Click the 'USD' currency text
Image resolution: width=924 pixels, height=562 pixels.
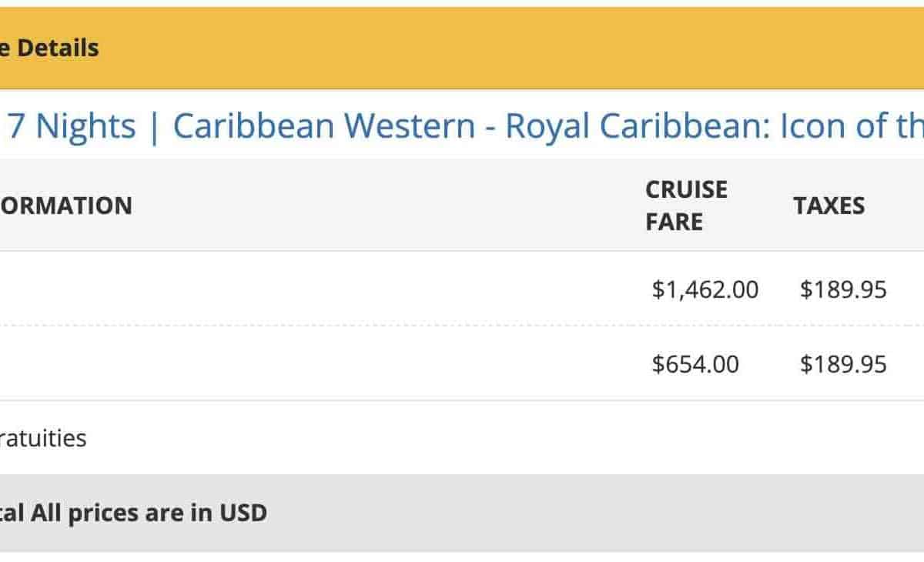(243, 513)
